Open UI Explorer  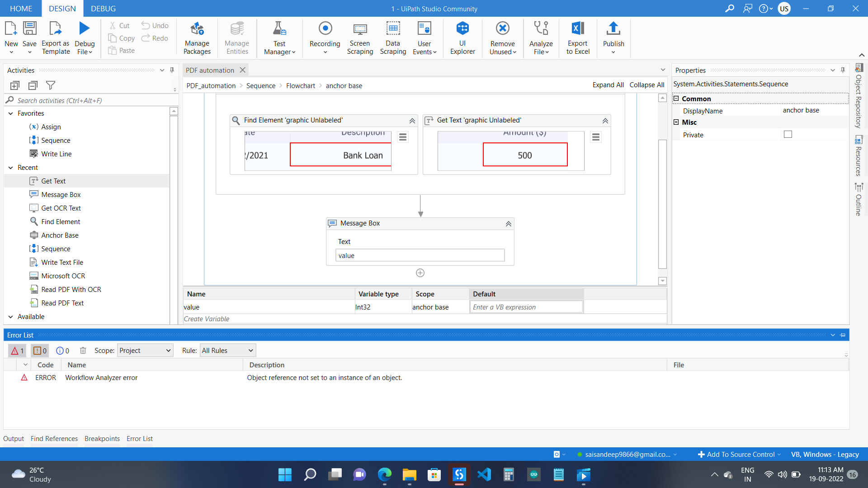tap(462, 38)
